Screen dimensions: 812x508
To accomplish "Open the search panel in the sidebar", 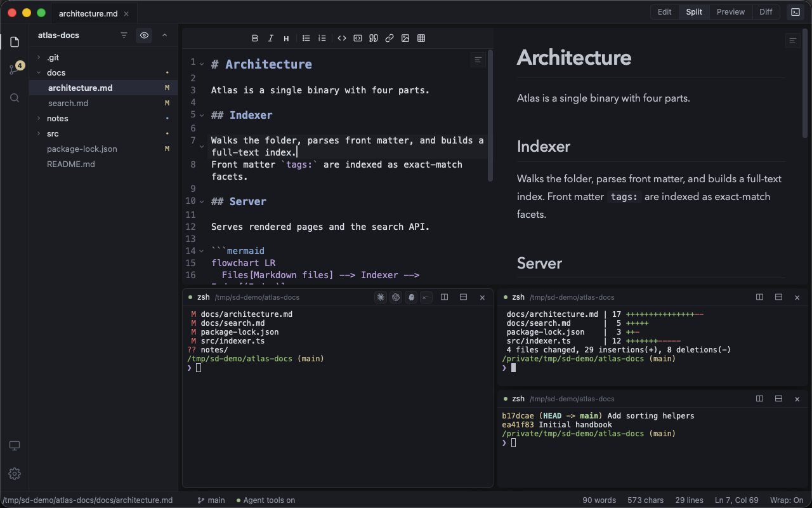I will tap(15, 98).
